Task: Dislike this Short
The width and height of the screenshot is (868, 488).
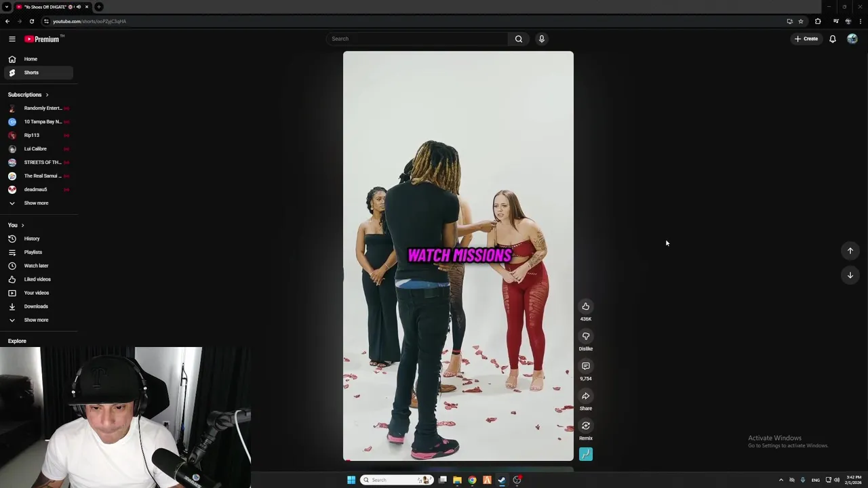Action: (586, 336)
